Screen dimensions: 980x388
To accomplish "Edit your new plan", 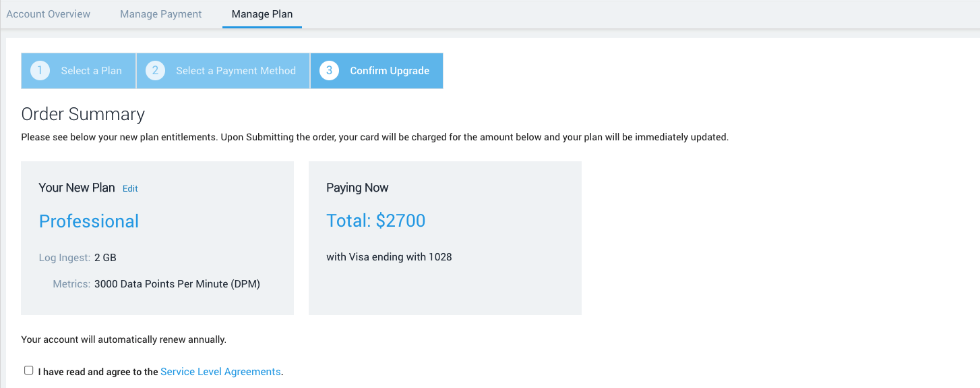I will [x=130, y=189].
